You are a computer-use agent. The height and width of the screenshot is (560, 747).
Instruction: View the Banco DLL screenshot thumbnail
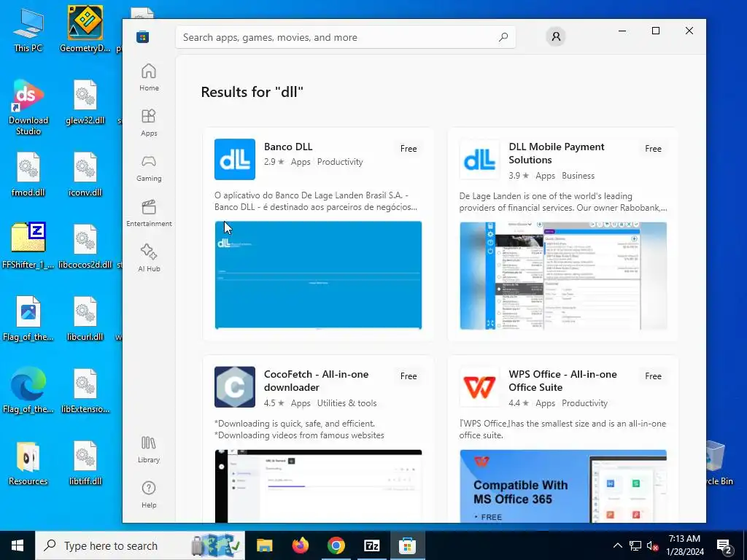pyautogui.click(x=318, y=275)
